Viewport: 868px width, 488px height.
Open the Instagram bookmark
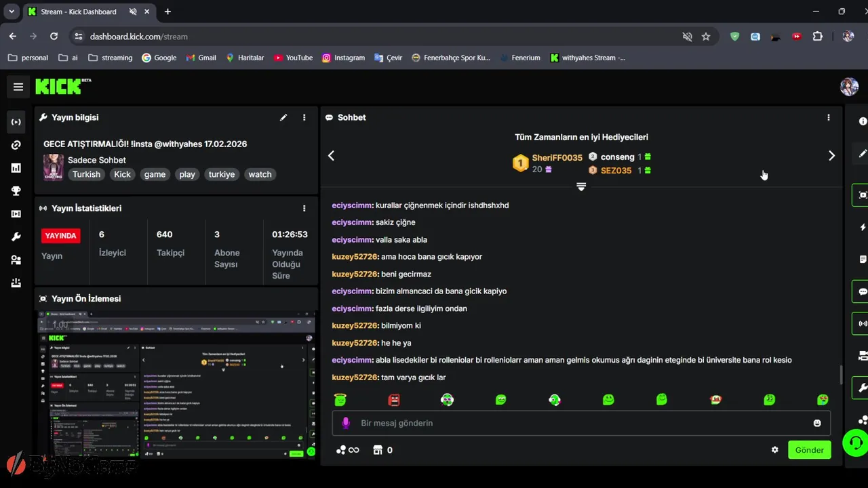[343, 58]
